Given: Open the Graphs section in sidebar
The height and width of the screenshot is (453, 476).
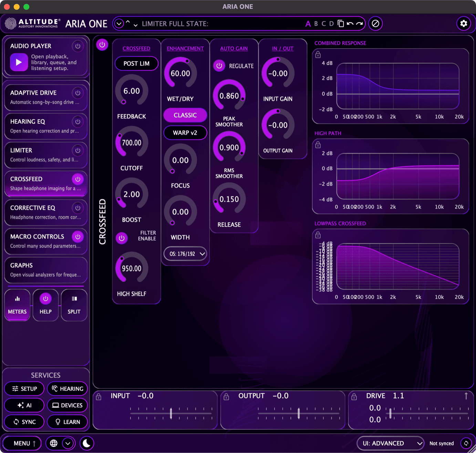Looking at the screenshot, I should coord(46,270).
